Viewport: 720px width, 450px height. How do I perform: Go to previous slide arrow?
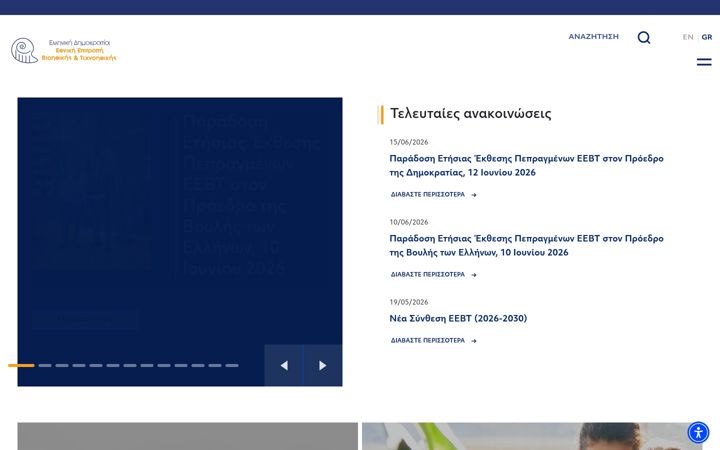[x=284, y=366]
